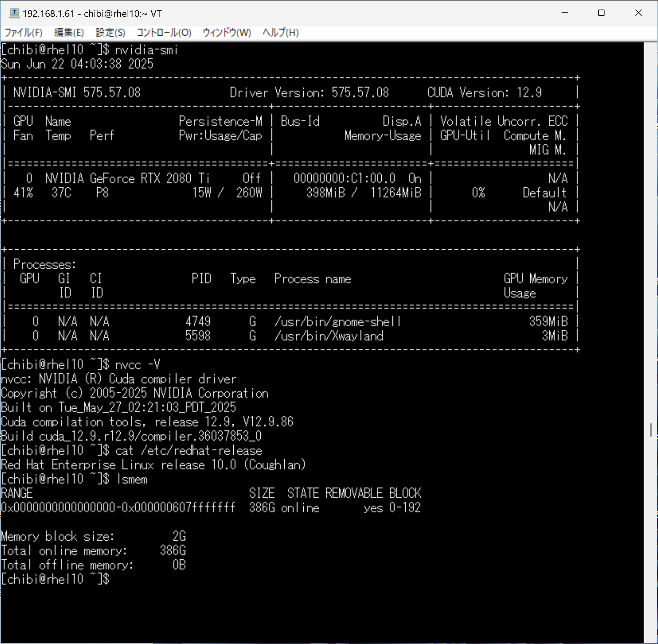Click the NVIDIA GeForce RTX 2080 Ti text

[x=127, y=178]
